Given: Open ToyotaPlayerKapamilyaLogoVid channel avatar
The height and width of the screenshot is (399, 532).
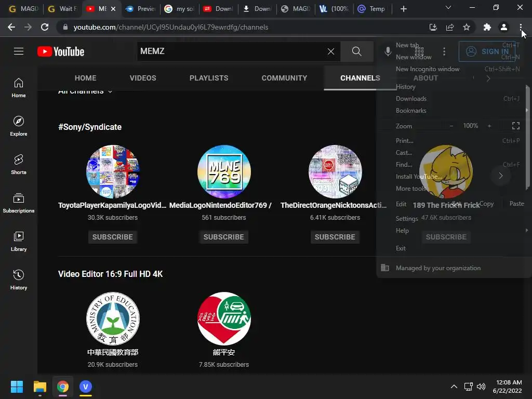Looking at the screenshot, I should point(113,171).
